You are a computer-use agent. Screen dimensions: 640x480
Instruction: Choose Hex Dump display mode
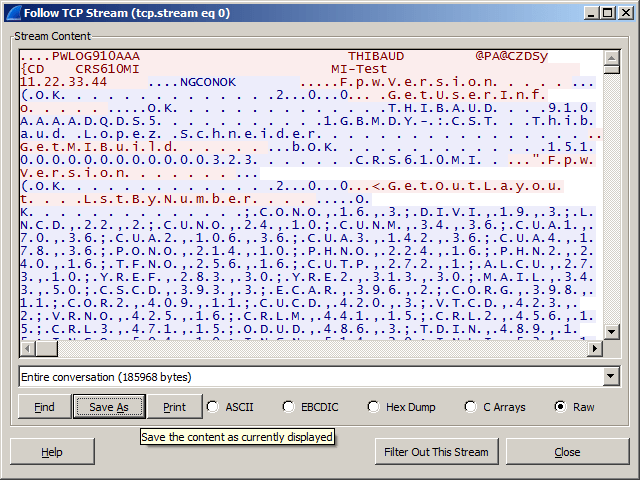click(x=374, y=407)
